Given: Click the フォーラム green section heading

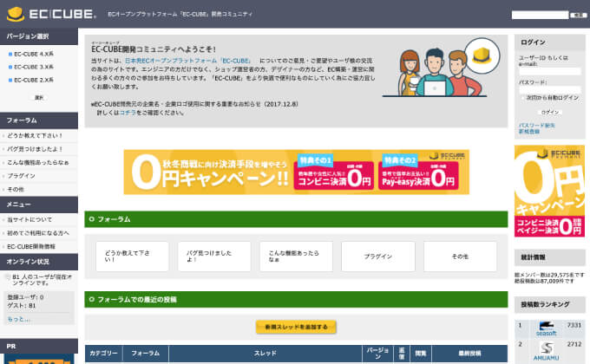Looking at the screenshot, I should click(x=296, y=219).
